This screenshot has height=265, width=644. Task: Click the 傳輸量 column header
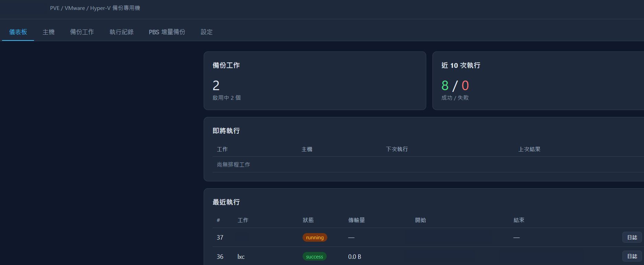coord(357,220)
